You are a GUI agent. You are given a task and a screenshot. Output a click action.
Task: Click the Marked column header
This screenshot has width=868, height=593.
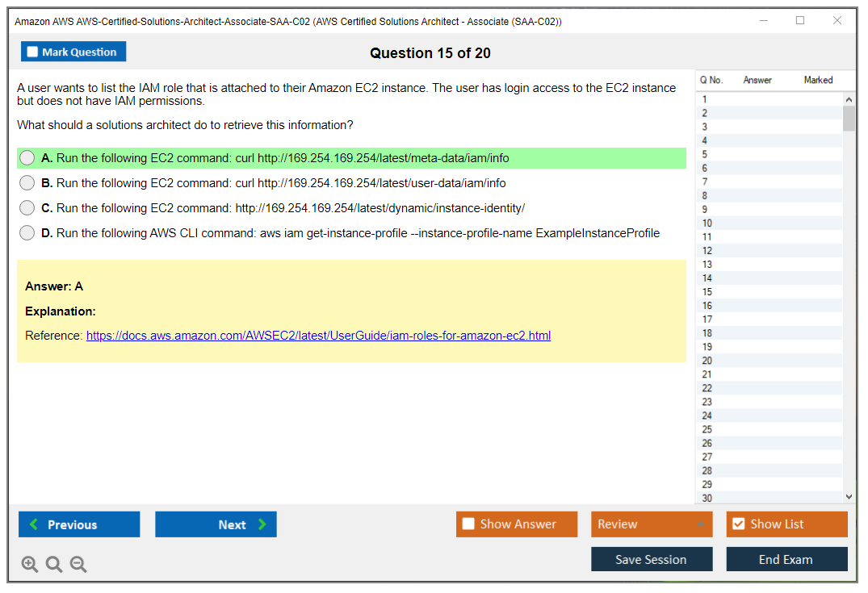coord(818,80)
